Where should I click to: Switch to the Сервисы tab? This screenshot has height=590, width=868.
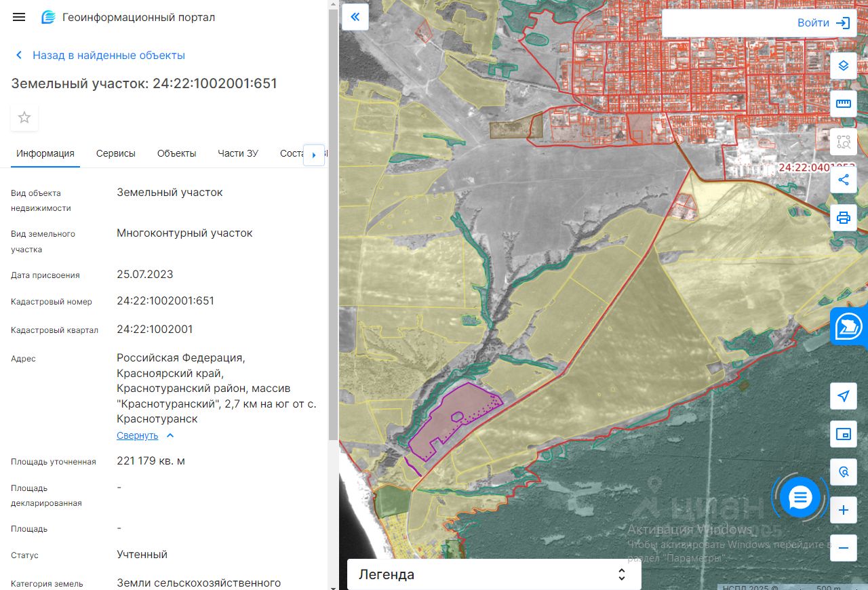116,153
